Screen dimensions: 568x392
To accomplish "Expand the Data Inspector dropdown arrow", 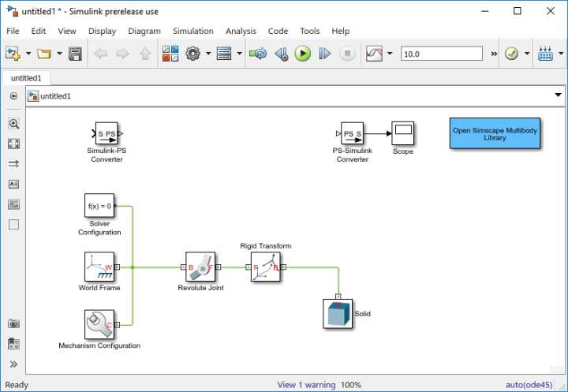I will pyautogui.click(x=390, y=54).
